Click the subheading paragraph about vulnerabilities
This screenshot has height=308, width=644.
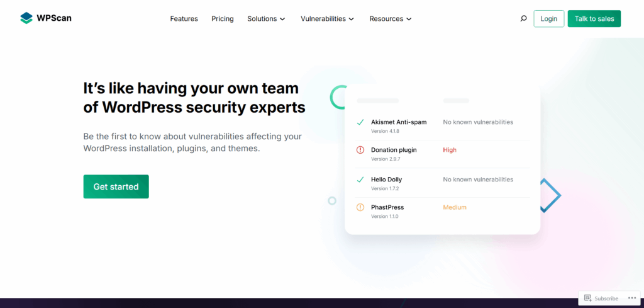point(192,142)
